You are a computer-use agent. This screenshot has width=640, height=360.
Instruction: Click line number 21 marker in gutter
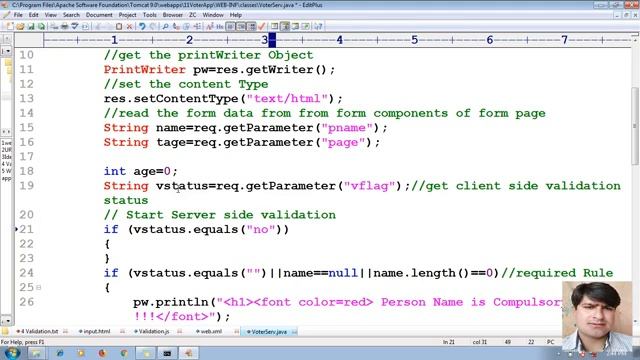pyautogui.click(x=27, y=229)
